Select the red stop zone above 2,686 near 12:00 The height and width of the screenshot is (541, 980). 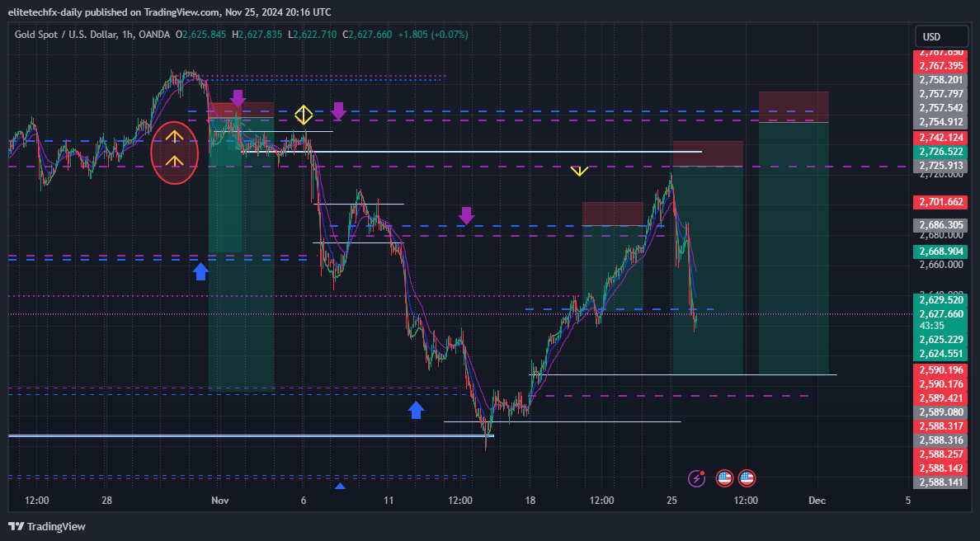(x=612, y=214)
